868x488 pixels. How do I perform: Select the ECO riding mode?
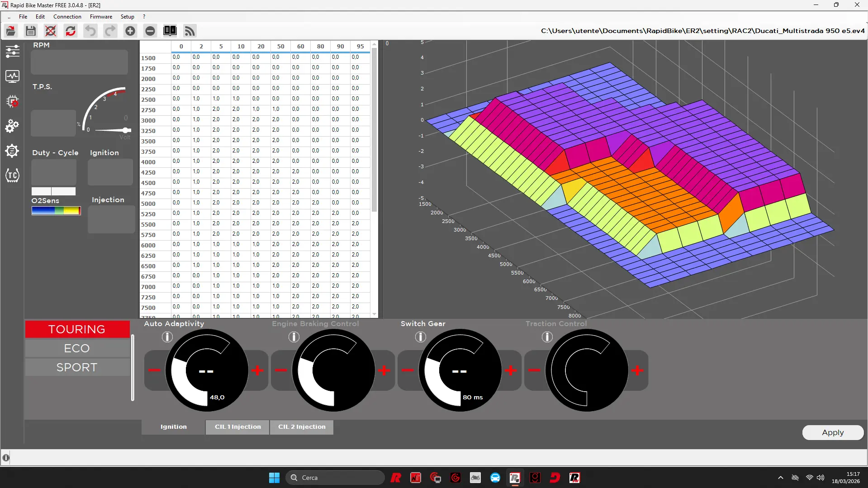coord(77,348)
